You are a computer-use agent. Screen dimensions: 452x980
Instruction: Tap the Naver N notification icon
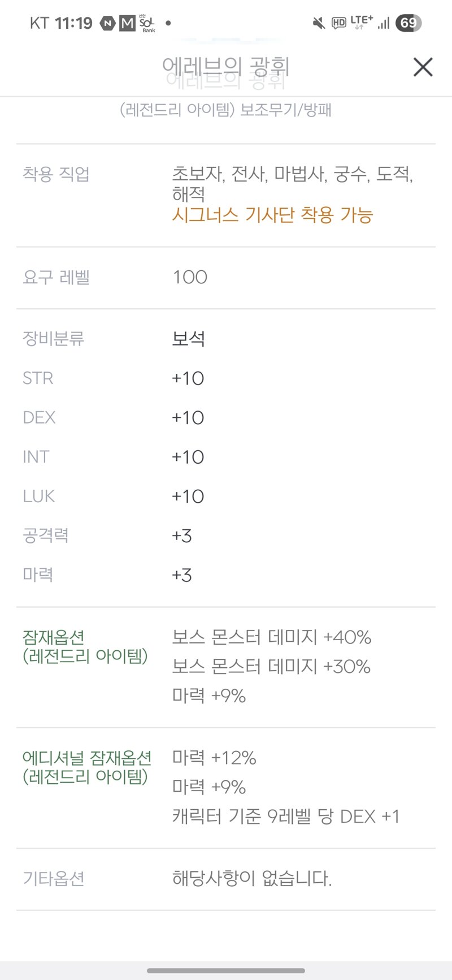107,23
